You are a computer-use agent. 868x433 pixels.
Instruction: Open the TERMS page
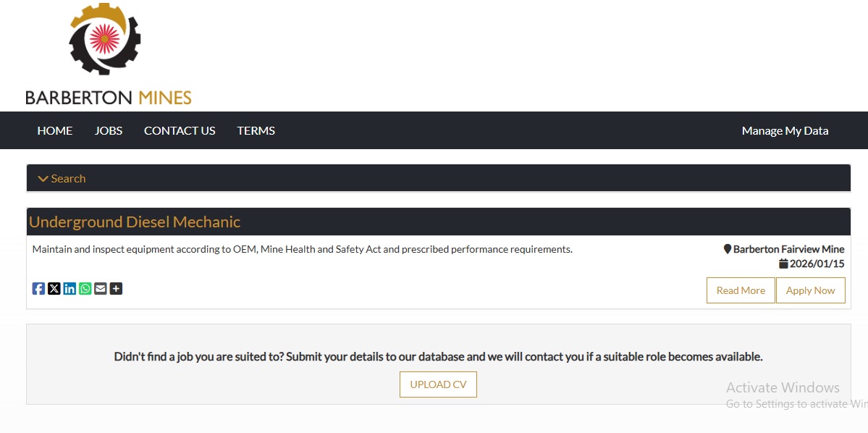click(256, 131)
